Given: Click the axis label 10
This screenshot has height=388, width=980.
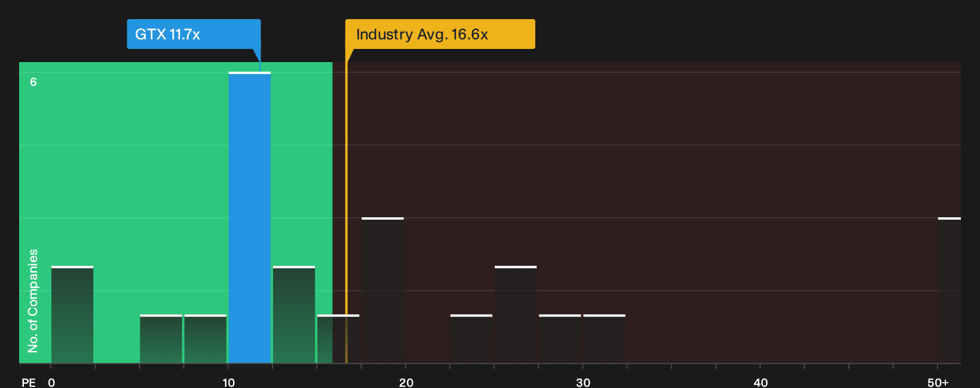Looking at the screenshot, I should coord(229,382).
